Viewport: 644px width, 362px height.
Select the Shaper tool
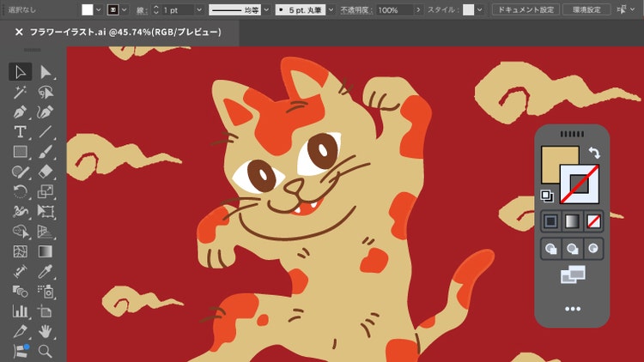click(20, 172)
